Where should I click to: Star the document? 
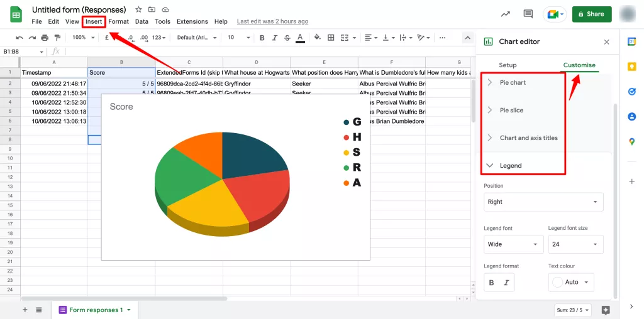[x=139, y=9]
